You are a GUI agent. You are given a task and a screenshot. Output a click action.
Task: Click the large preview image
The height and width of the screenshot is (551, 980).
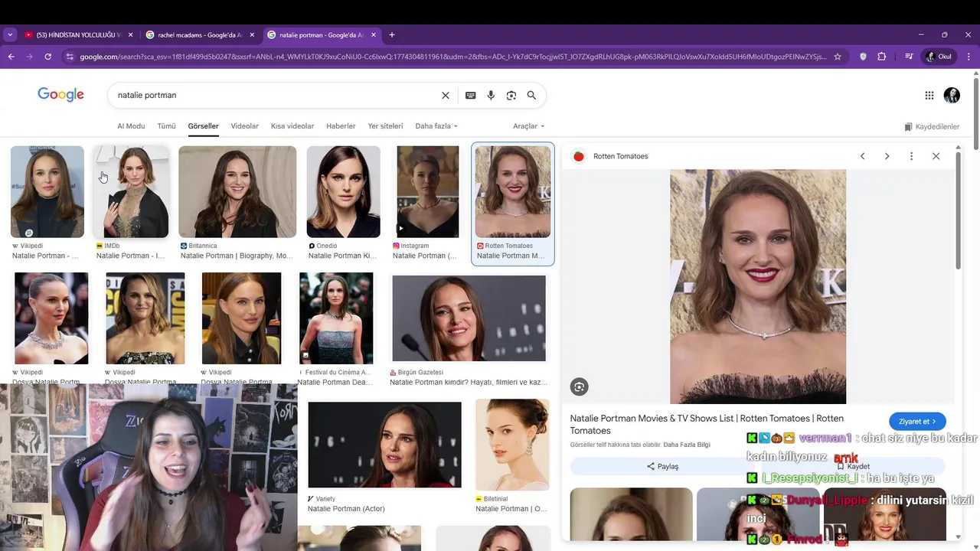coord(758,287)
